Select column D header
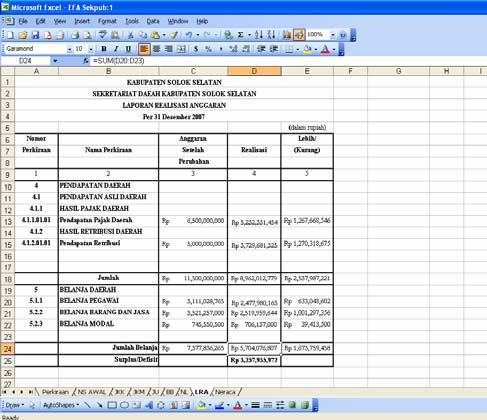 [x=254, y=71]
